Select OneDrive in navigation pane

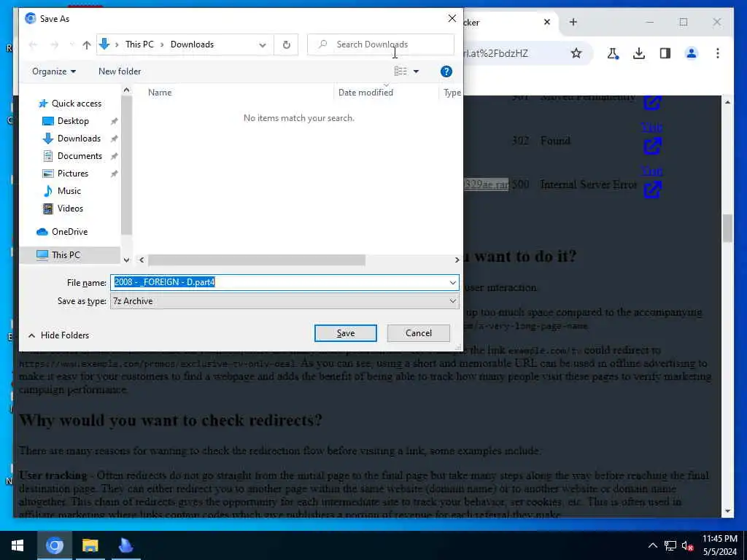[69, 232]
